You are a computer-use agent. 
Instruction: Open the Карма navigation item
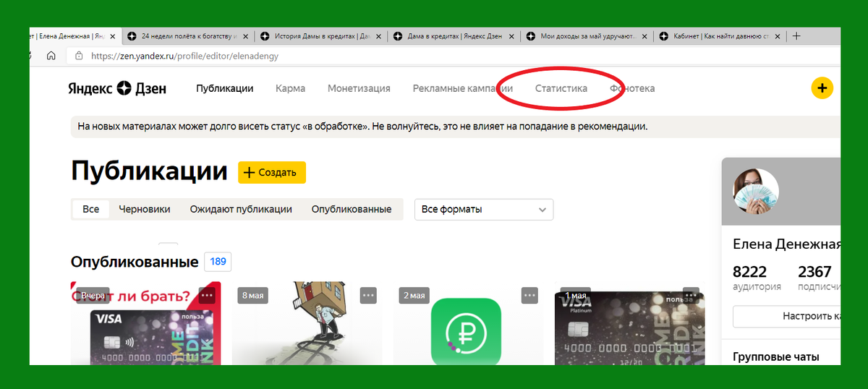coord(290,88)
